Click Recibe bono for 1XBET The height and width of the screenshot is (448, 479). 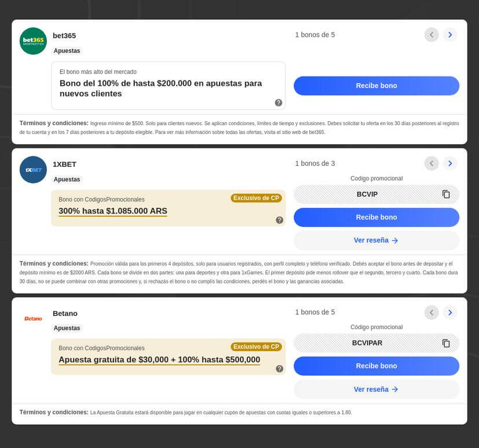pyautogui.click(x=376, y=217)
